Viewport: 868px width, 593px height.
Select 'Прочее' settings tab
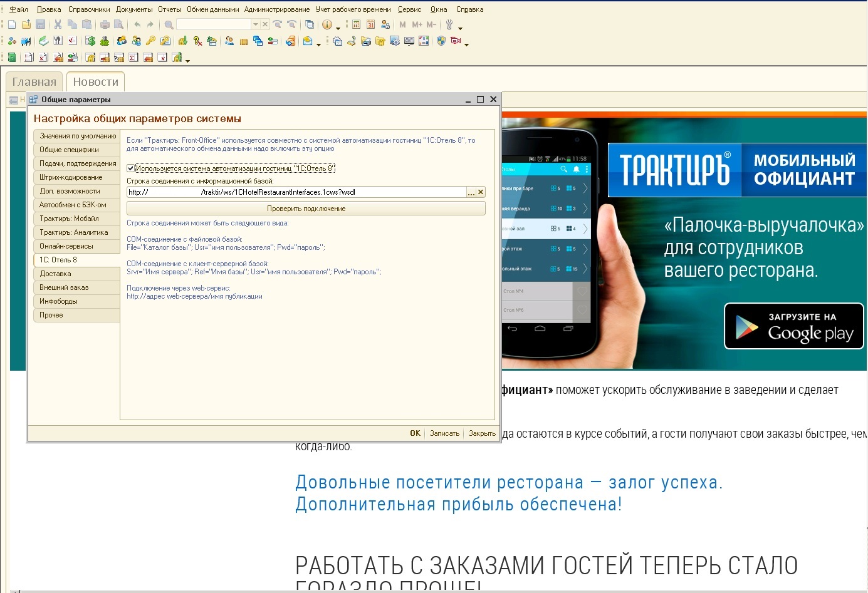[x=76, y=315]
